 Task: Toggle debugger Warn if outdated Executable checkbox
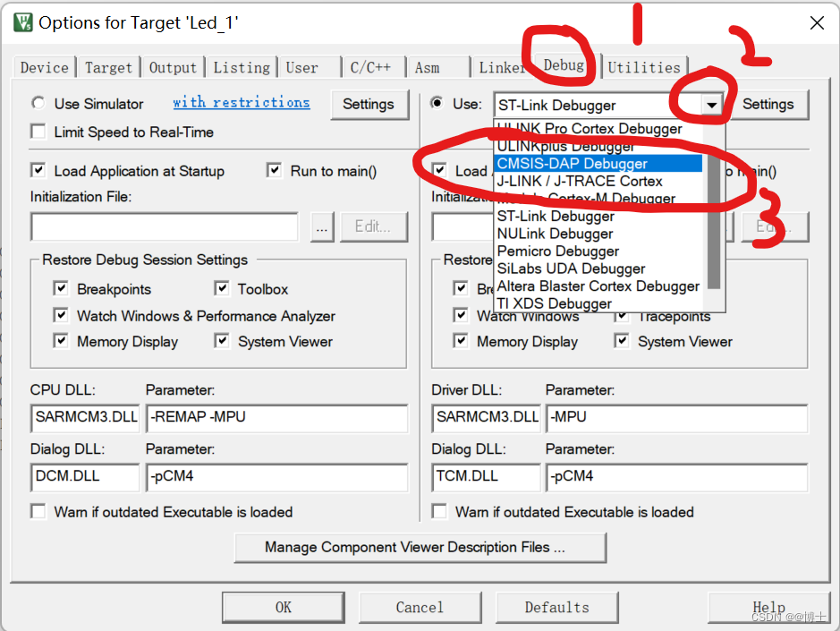[x=439, y=511]
